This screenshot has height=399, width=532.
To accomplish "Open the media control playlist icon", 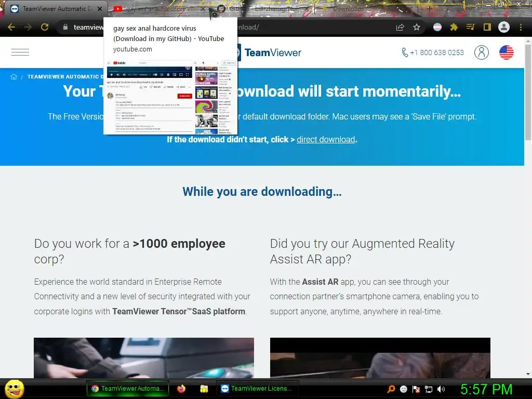I will tap(470, 27).
